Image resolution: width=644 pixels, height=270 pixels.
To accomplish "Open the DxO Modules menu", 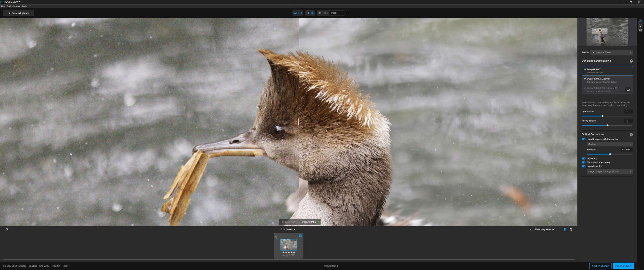I will (x=13, y=6).
